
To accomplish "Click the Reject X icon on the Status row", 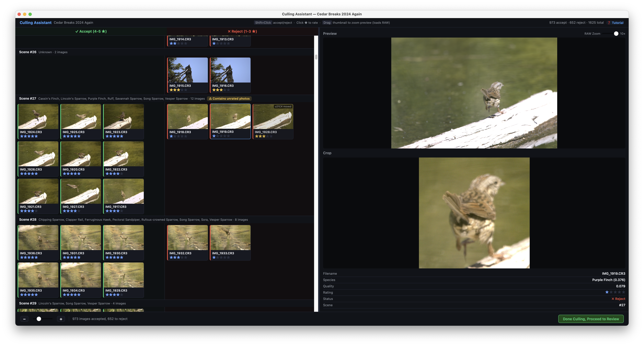I will (x=613, y=299).
